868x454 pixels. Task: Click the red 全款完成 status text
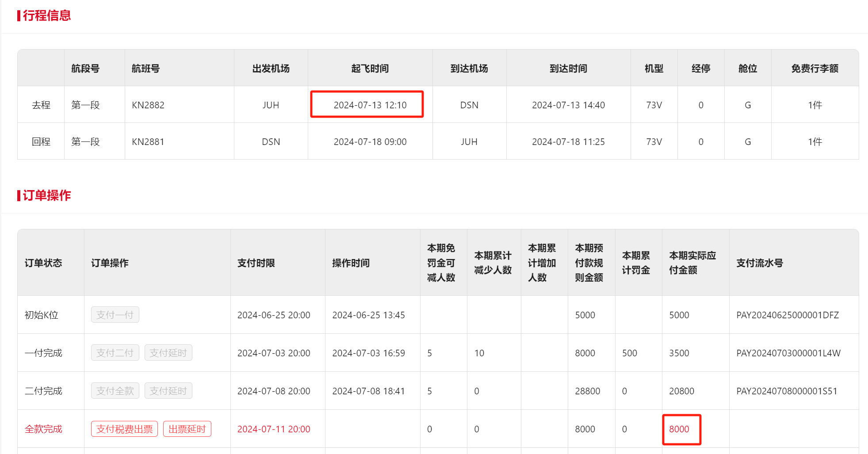[43, 429]
